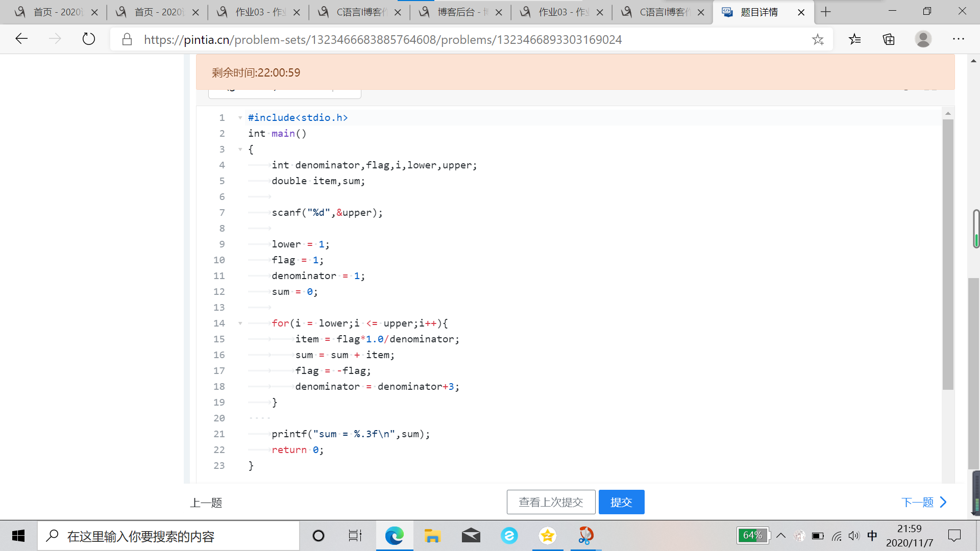Click the blue 提交 submit button
The height and width of the screenshot is (551, 980).
(x=621, y=502)
